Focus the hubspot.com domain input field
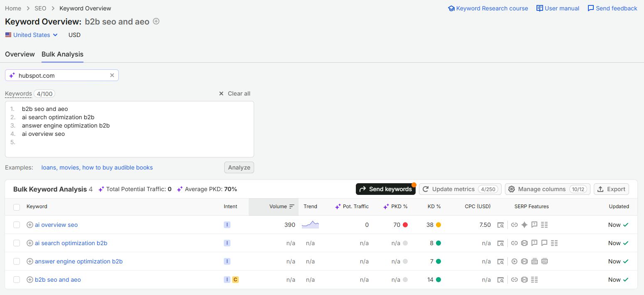This screenshot has width=644, height=295. point(62,75)
